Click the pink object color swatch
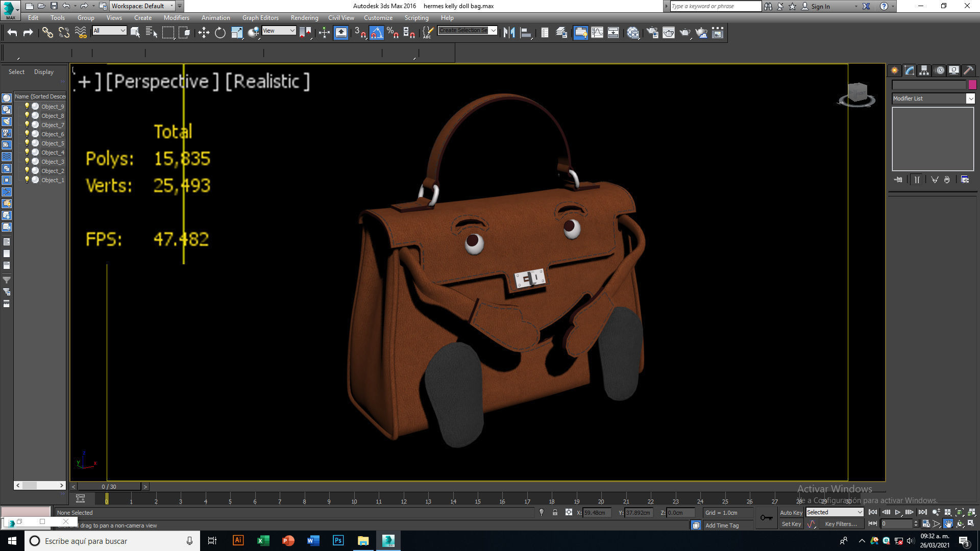 pyautogui.click(x=972, y=85)
